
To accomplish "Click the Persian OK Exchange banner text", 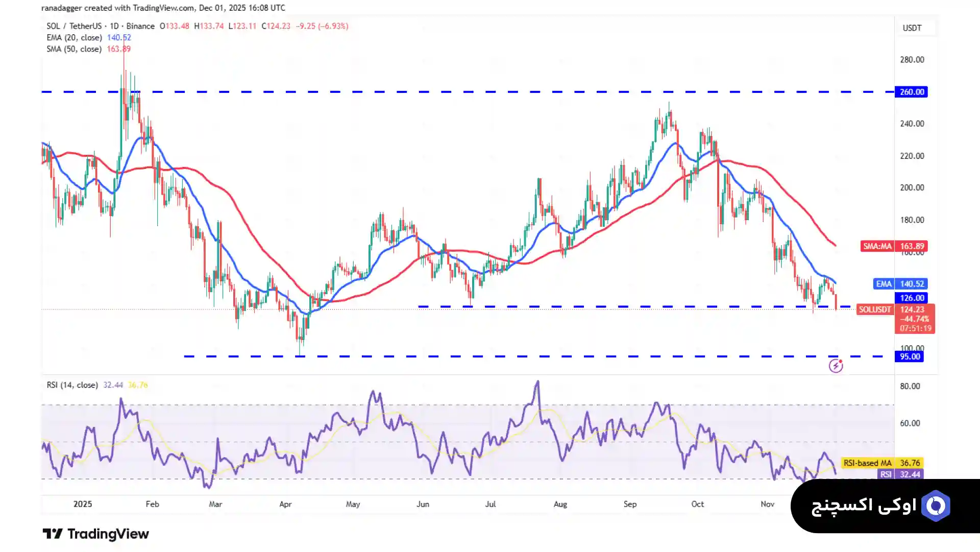I will click(x=863, y=506).
